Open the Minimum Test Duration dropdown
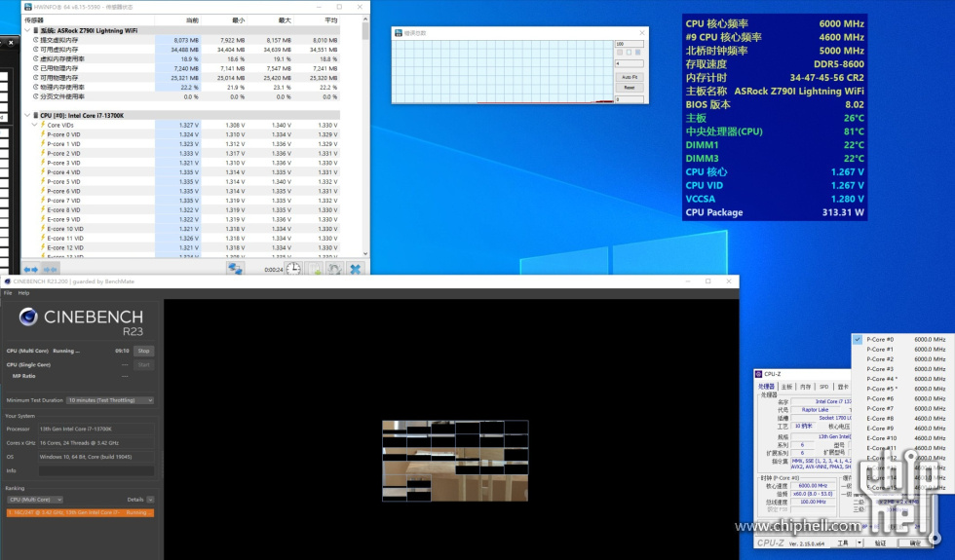This screenshot has height=560, width=955. [109, 400]
